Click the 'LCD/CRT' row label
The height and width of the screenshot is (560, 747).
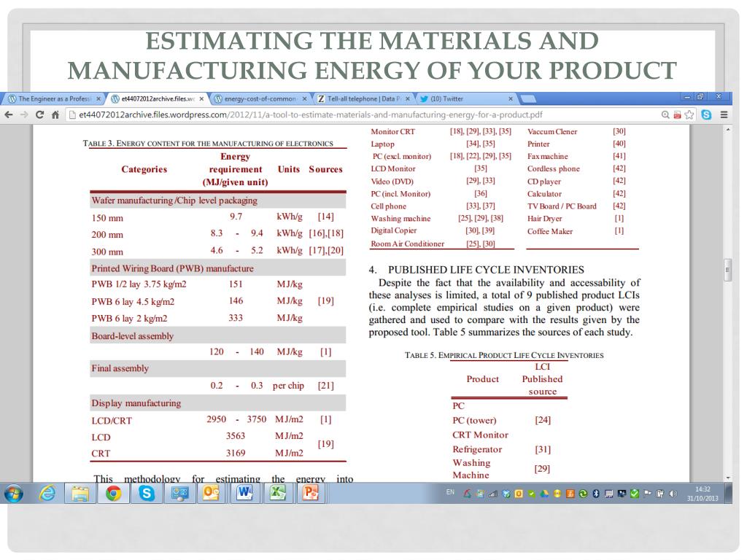click(x=112, y=421)
